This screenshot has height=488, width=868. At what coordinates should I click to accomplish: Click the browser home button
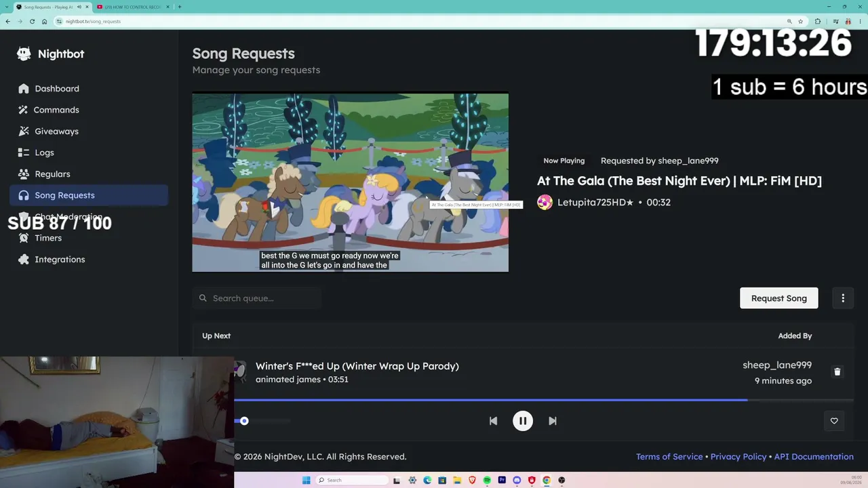click(45, 21)
